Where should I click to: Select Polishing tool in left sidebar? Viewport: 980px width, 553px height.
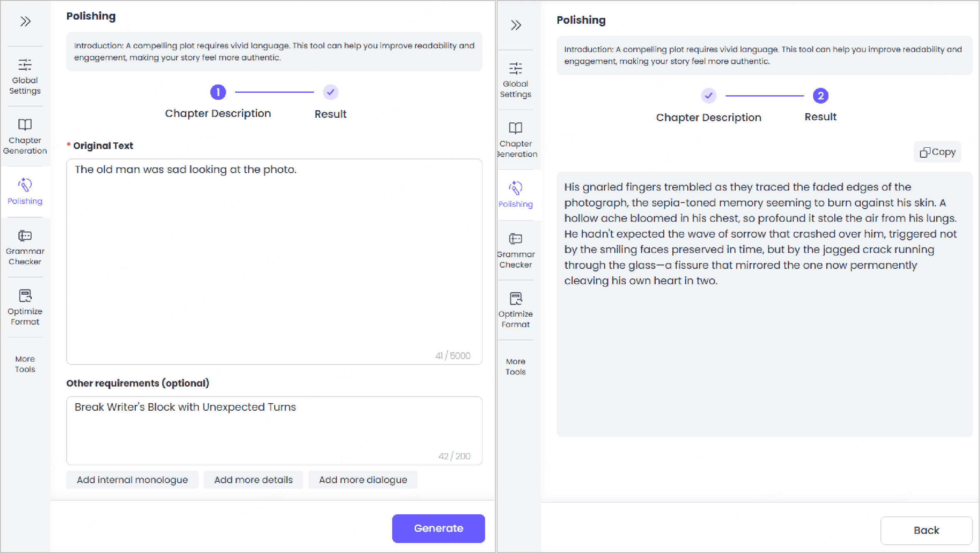tap(25, 191)
